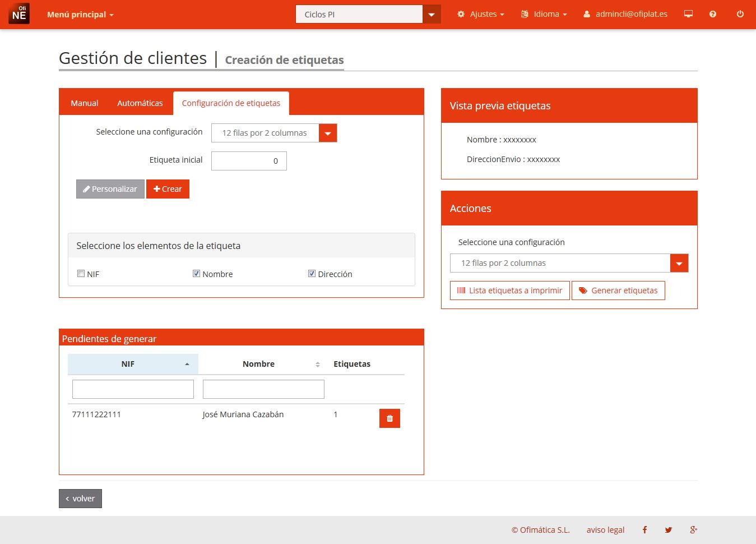Image resolution: width=756 pixels, height=544 pixels.
Task: Open Twitter link in footer
Action: coord(668,529)
